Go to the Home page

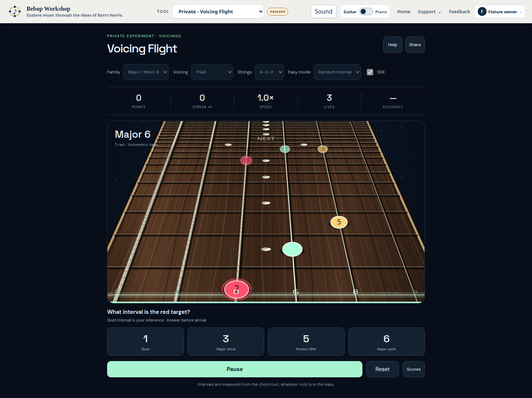404,12
